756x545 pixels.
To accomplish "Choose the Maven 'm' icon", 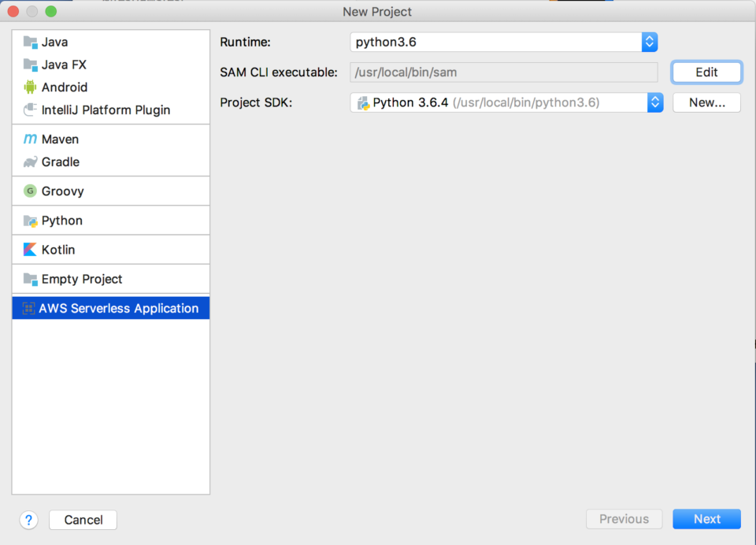I will tap(30, 139).
